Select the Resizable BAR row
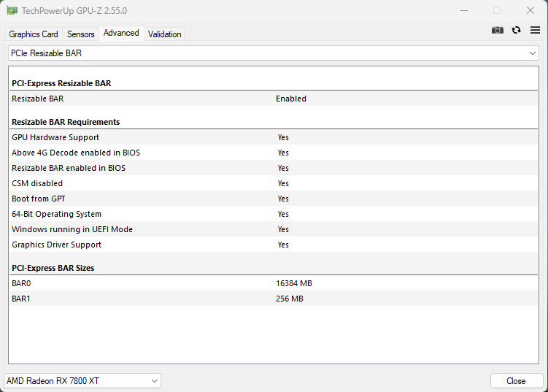The height and width of the screenshot is (392, 548). [274, 99]
